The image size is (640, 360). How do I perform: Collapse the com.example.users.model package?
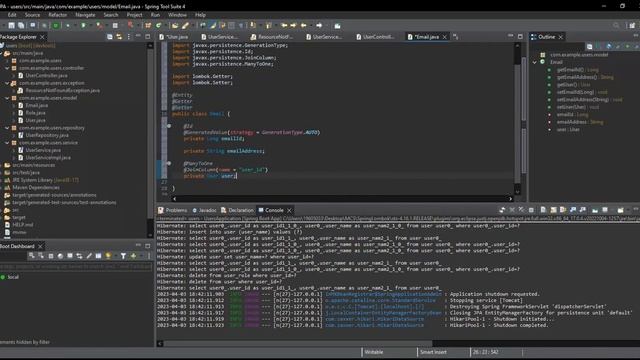7,98
